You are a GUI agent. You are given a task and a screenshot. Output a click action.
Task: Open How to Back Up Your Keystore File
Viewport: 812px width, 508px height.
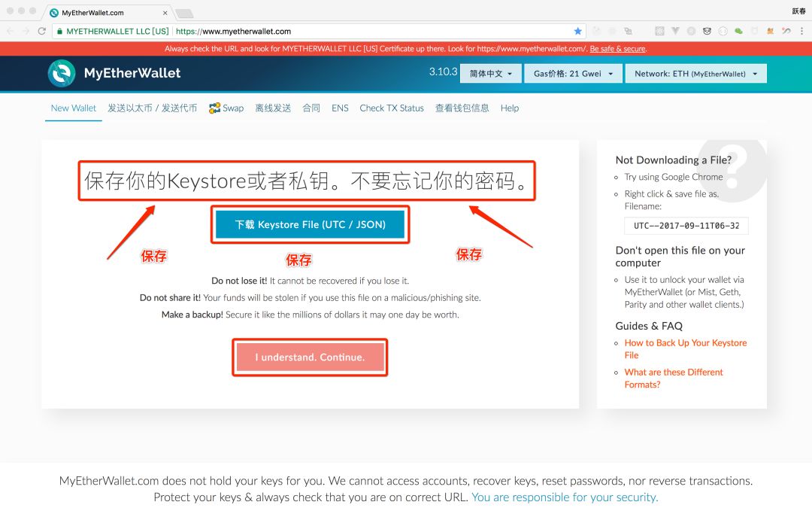point(685,349)
